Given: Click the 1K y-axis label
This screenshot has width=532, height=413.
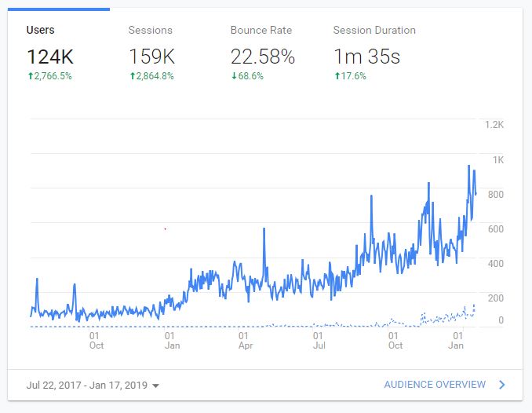Looking at the screenshot, I should coord(498,159).
